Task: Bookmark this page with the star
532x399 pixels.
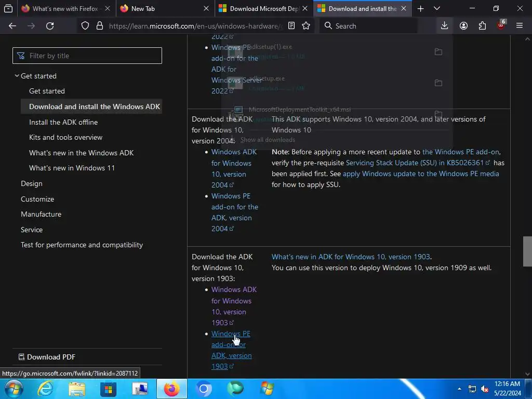Action: pos(306,26)
